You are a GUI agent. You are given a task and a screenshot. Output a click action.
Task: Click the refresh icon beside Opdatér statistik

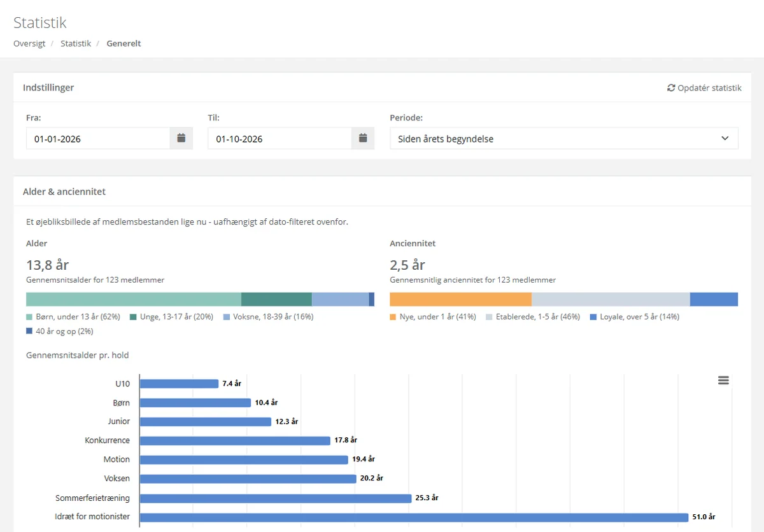tap(671, 88)
